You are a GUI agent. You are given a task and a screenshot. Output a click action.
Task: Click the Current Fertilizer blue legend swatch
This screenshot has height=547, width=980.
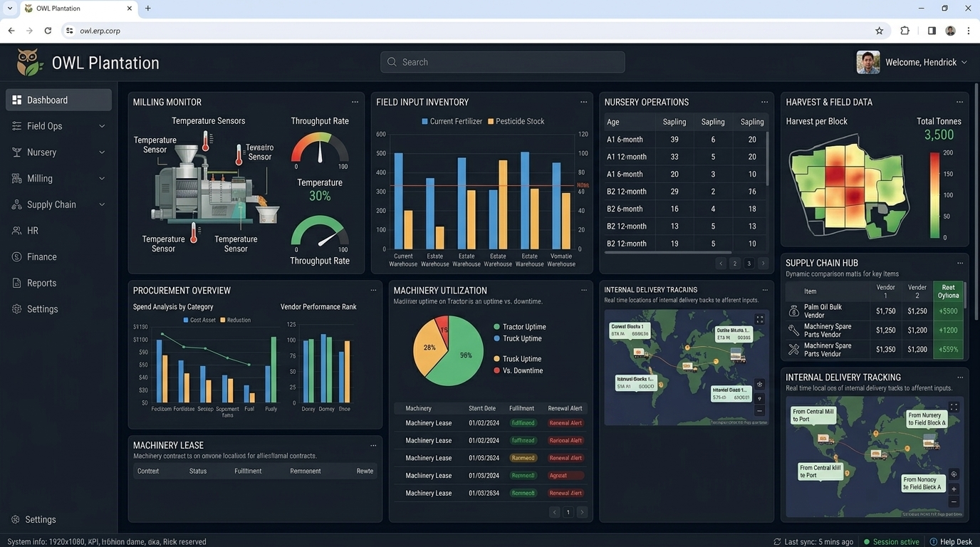[425, 122]
